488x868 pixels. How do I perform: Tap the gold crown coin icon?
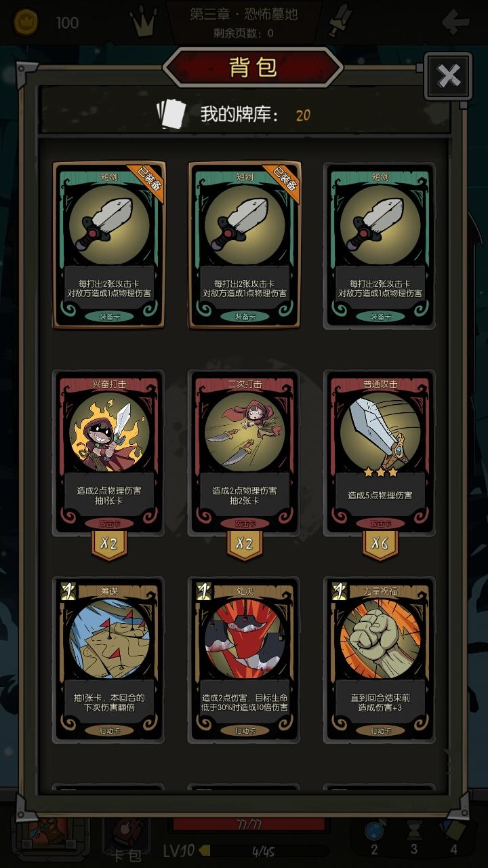point(27,22)
